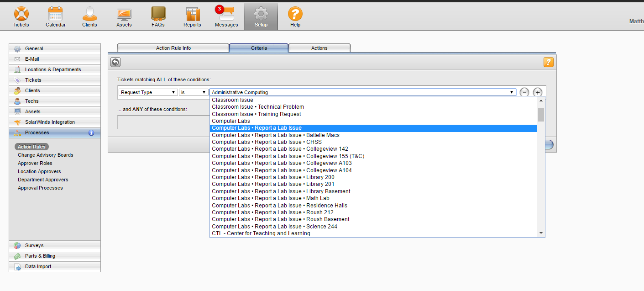Expand SolarWinds Integration section
The height and width of the screenshot is (291, 644).
click(x=55, y=122)
